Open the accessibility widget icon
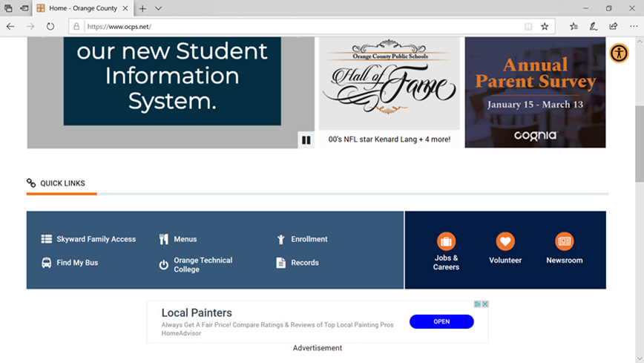The image size is (644, 363). (x=619, y=53)
